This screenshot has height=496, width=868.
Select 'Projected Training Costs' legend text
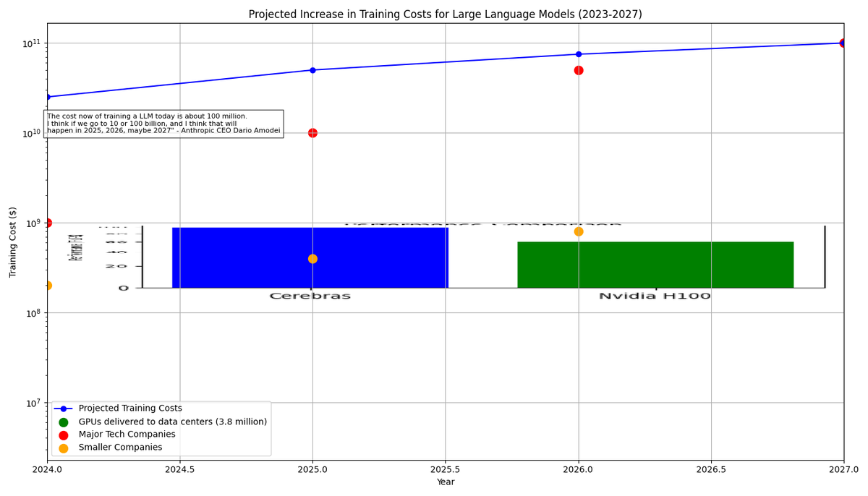coord(130,409)
